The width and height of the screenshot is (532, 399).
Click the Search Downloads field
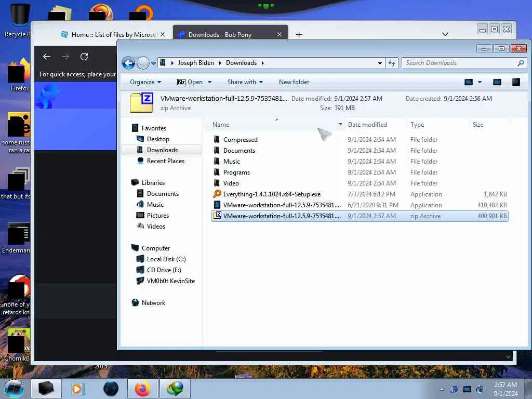pyautogui.click(x=459, y=63)
